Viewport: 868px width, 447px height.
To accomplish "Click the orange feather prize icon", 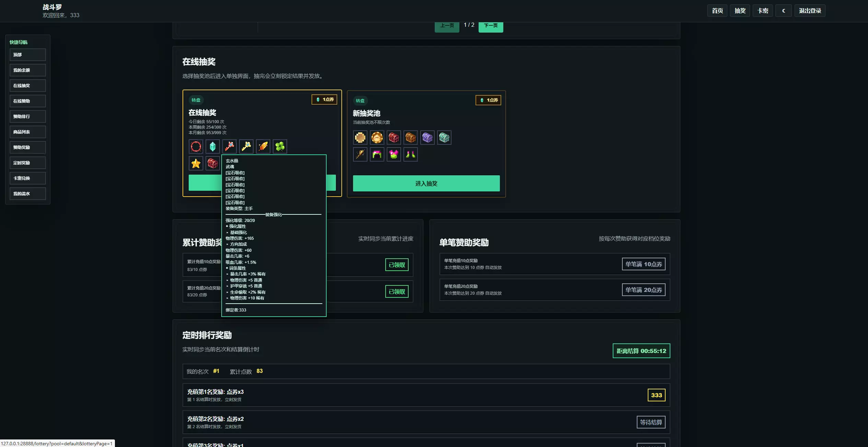I will point(263,146).
